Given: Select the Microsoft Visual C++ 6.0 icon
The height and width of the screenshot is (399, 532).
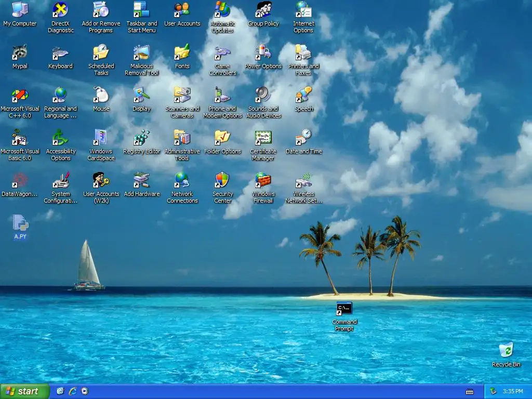Looking at the screenshot, I should [20, 96].
